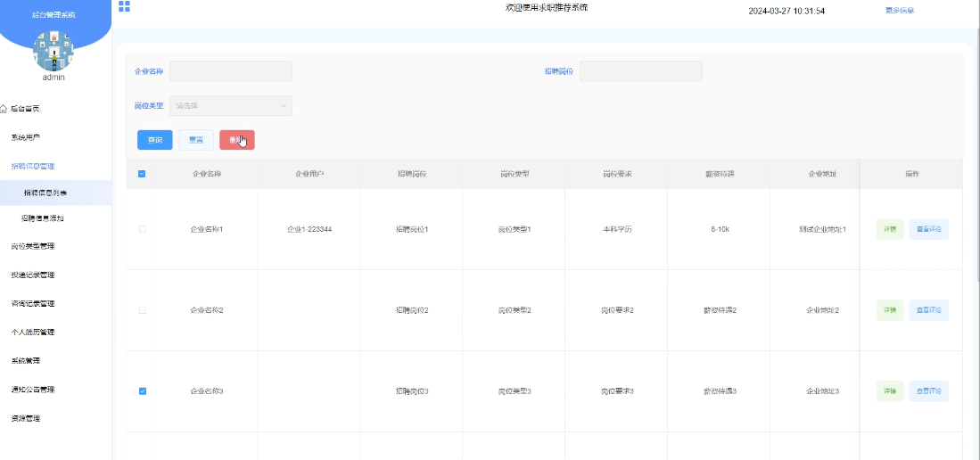Open 详情 for the 企业名称2 row
The image size is (980, 460).
click(889, 310)
